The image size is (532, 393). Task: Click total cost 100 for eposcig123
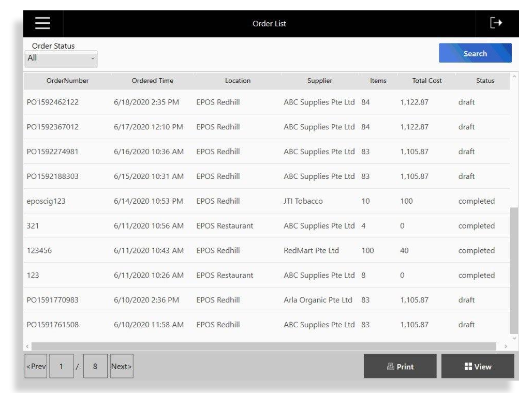coord(406,201)
